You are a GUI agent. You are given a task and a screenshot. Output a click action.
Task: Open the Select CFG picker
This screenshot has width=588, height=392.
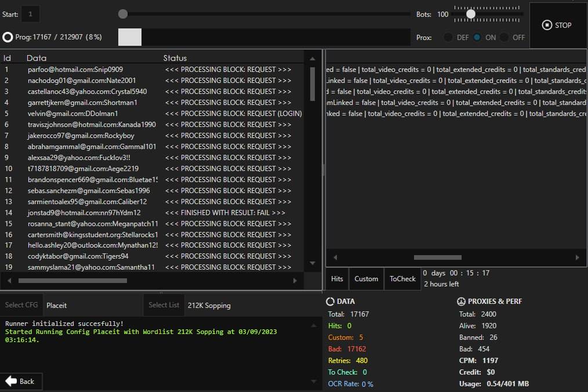22,305
